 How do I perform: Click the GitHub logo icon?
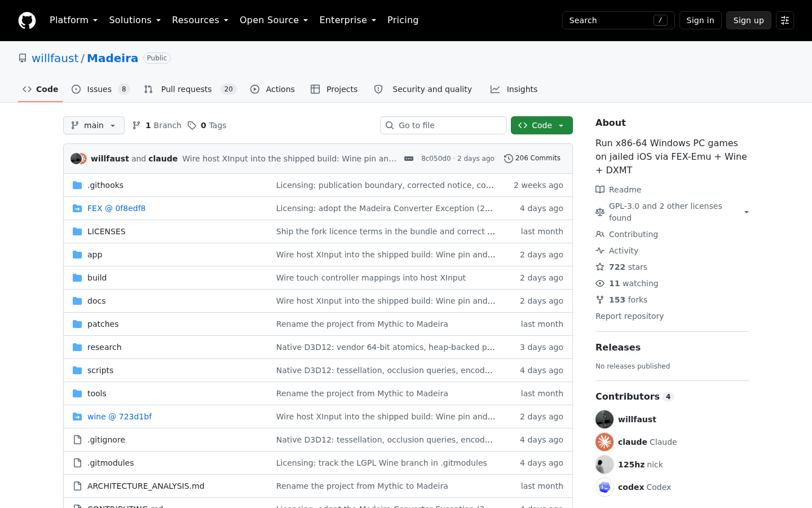(27, 20)
